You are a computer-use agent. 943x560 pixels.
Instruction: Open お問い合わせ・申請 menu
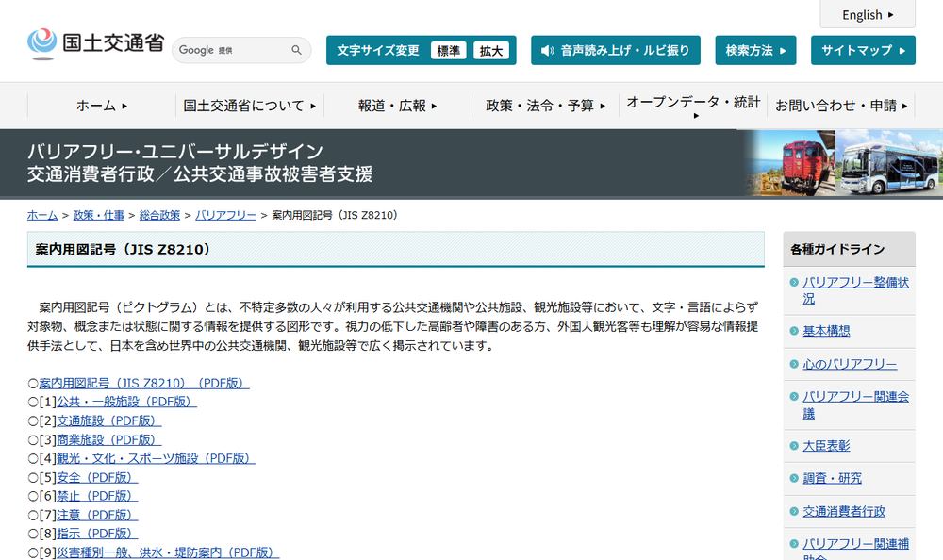[x=841, y=106]
